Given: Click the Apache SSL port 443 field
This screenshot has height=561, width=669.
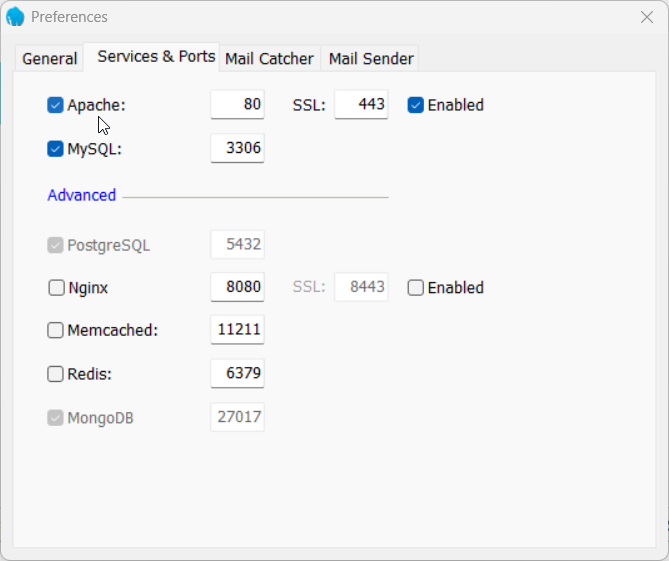Looking at the screenshot, I should click(361, 104).
